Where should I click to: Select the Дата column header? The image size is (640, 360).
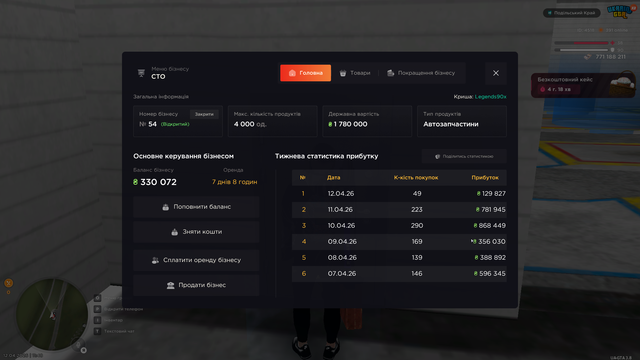[333, 178]
